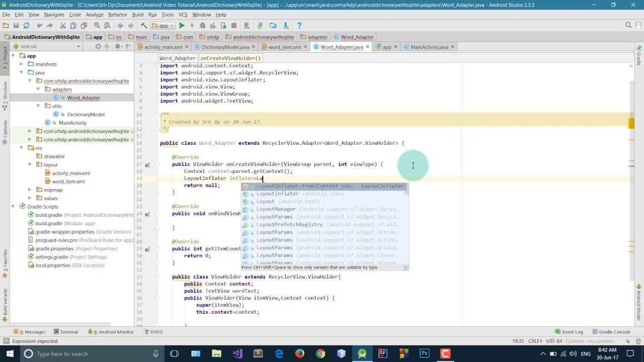
Task: Open the Refactor menu
Action: pyautogui.click(x=117, y=15)
